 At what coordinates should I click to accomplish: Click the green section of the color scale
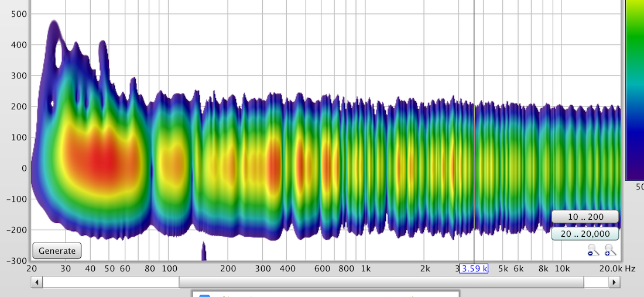(635, 41)
